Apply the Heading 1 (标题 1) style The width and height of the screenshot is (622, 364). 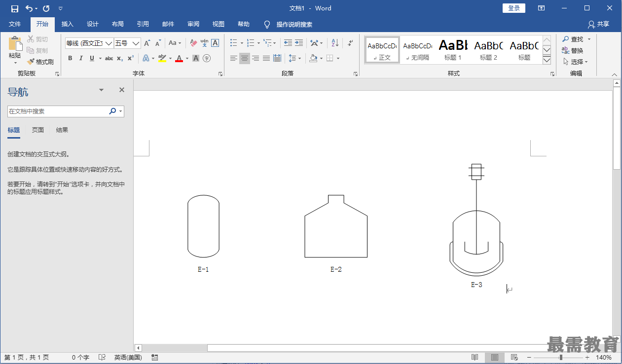click(453, 50)
